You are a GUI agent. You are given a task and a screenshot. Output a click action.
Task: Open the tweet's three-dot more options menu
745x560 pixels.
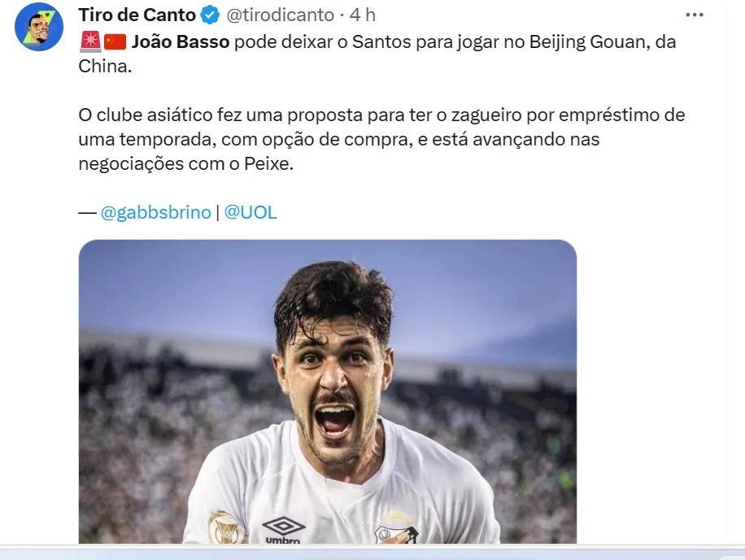click(x=694, y=15)
